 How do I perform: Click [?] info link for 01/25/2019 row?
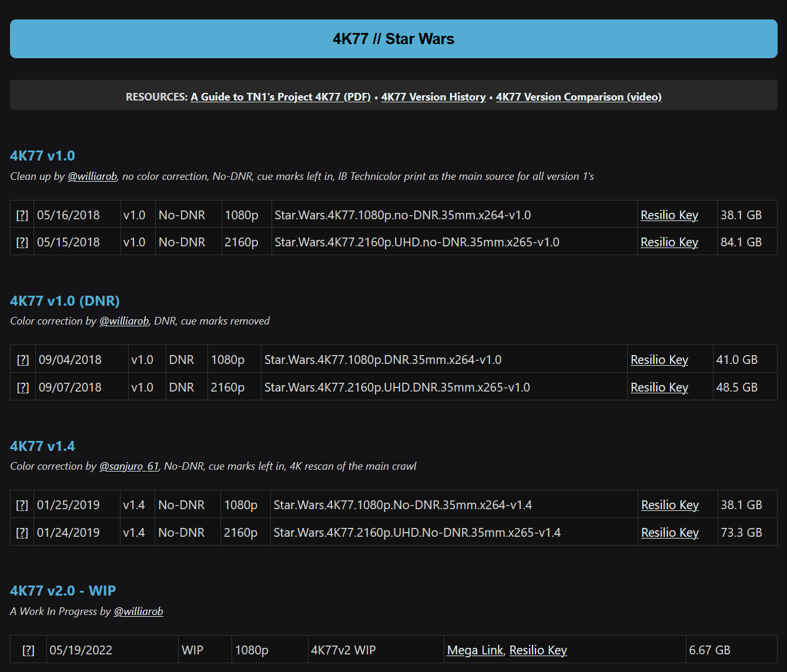[x=22, y=505]
